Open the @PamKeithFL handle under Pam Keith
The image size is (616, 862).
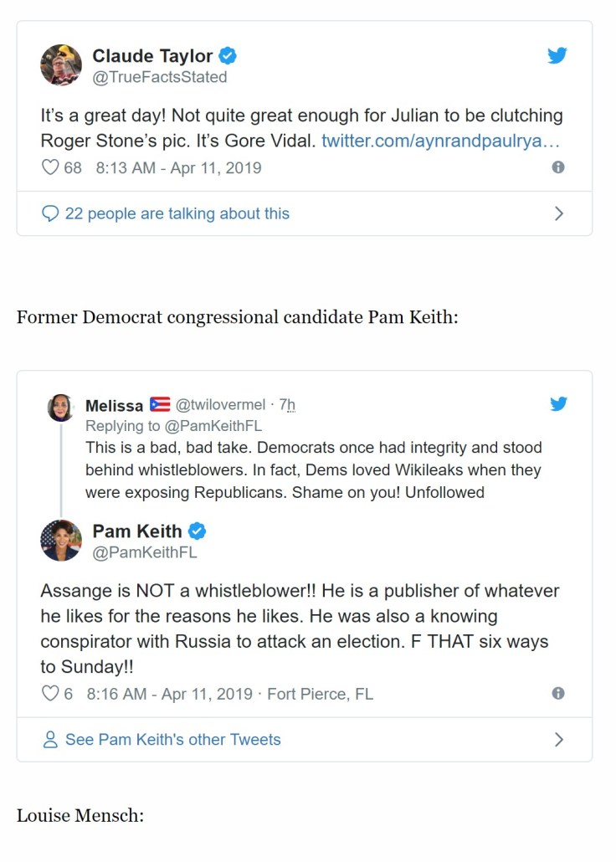coord(145,552)
